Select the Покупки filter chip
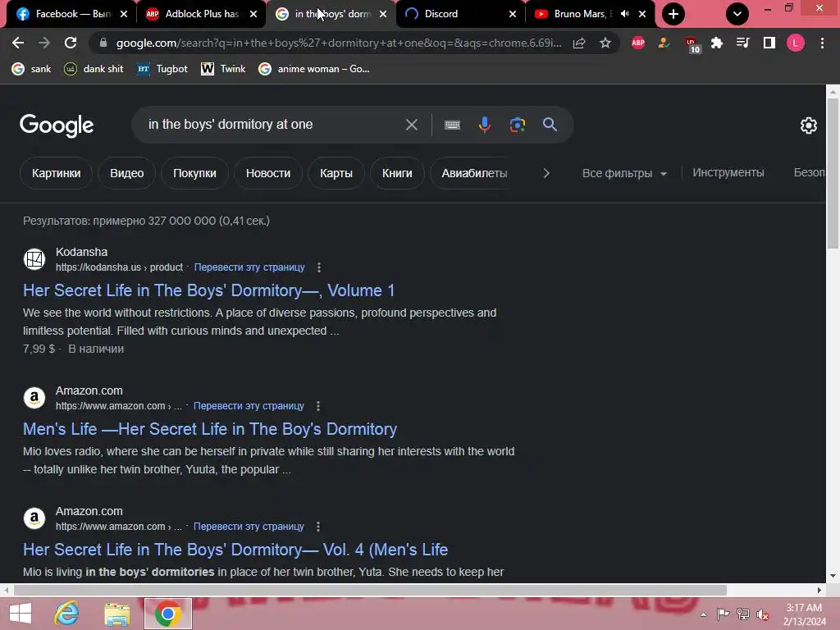840x630 pixels. [x=194, y=173]
